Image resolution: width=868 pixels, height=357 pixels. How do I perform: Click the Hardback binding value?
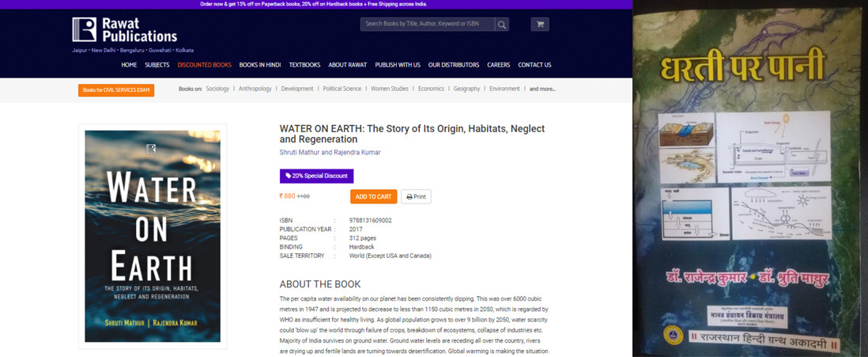362,247
